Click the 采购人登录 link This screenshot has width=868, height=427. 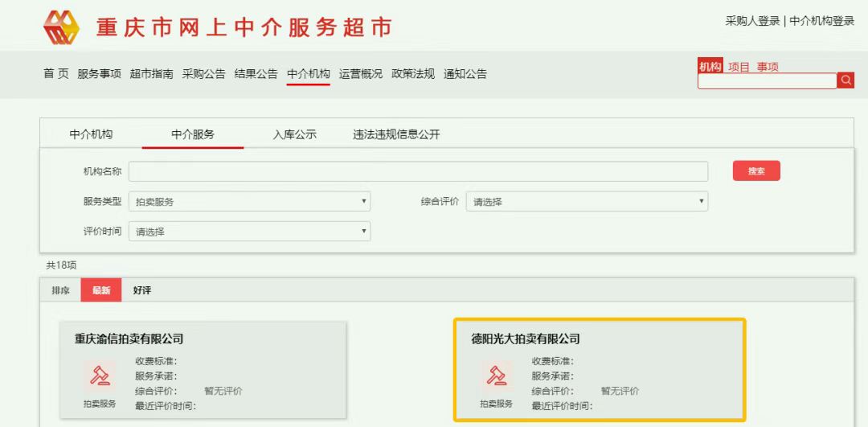click(753, 21)
